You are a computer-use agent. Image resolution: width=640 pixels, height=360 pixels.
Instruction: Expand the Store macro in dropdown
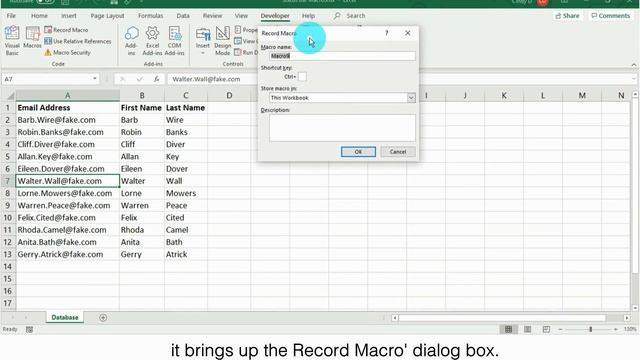[411, 98]
